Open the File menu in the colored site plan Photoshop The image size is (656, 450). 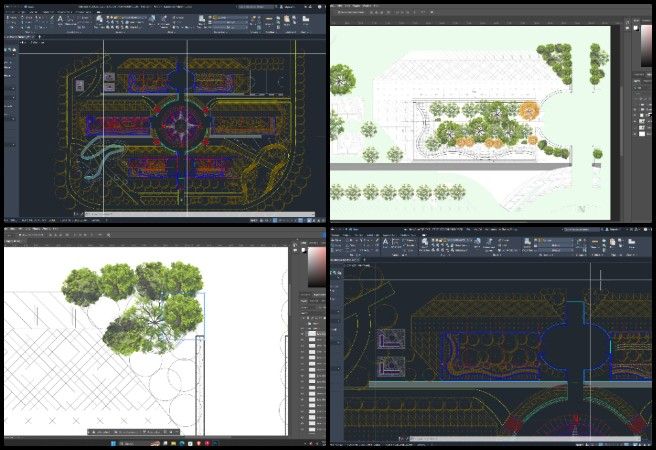[336, 5]
